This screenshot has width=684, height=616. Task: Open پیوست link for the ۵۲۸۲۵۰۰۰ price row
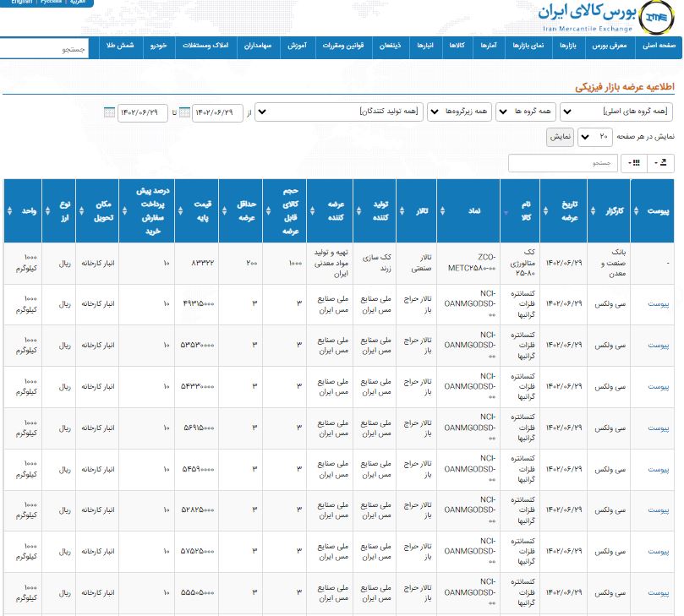coord(659,510)
